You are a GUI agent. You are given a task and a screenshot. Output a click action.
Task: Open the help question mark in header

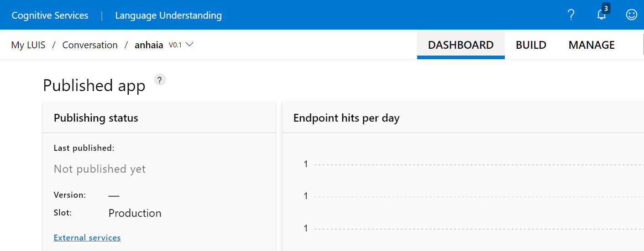(571, 15)
